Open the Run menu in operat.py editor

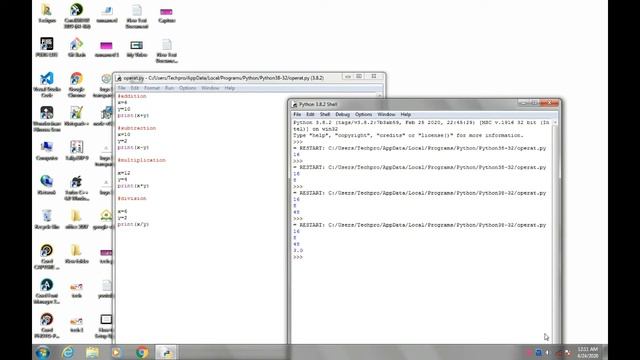(169, 88)
